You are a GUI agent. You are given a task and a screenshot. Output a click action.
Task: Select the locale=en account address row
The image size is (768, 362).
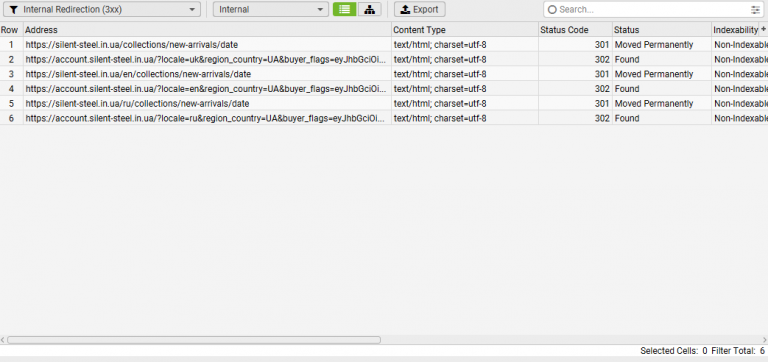point(207,89)
